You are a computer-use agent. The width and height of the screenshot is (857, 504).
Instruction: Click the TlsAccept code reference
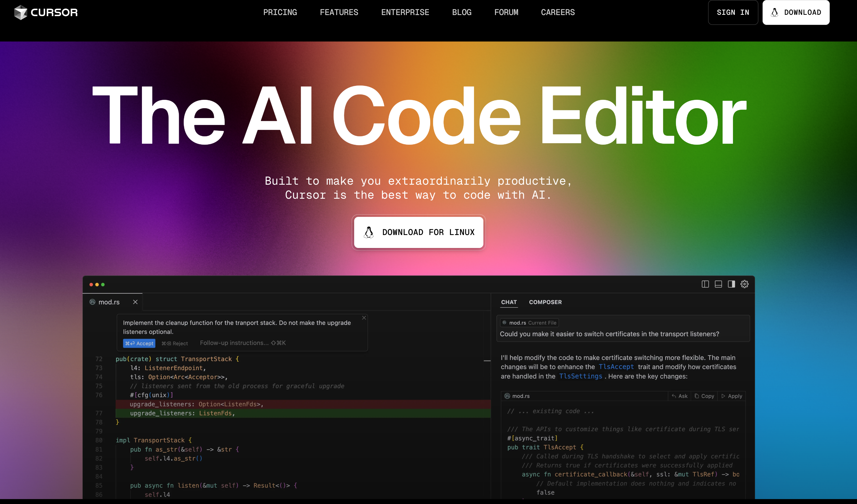pyautogui.click(x=616, y=367)
